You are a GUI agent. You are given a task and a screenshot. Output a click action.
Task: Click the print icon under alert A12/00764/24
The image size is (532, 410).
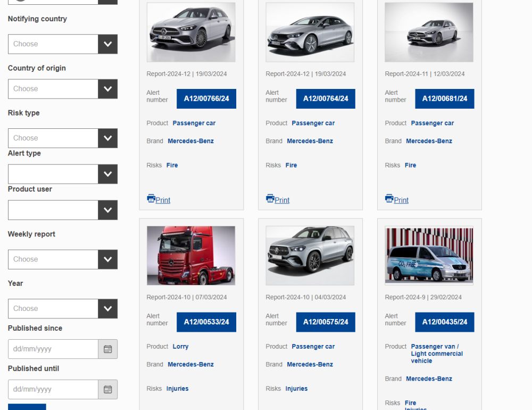270,199
